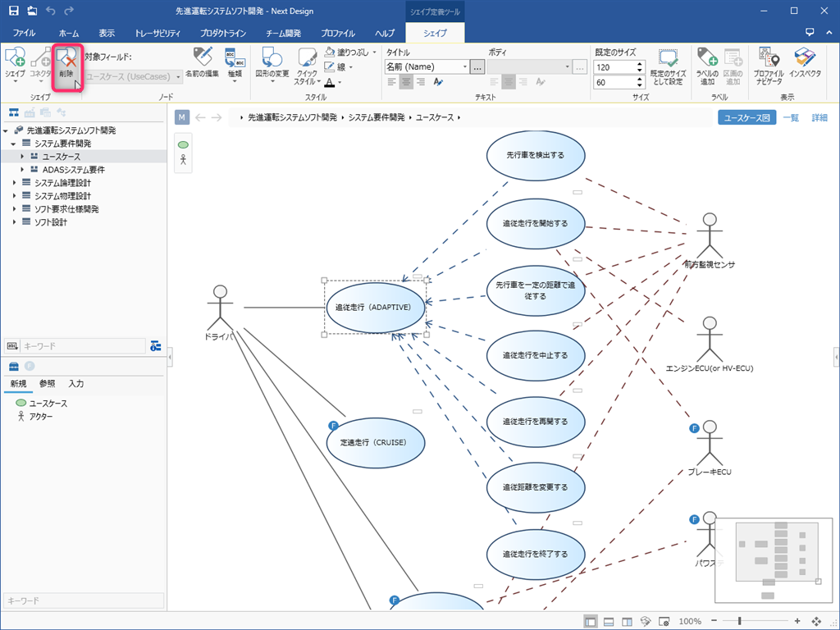Switch to 一覧 view
Screen dimensions: 840x630
[x=791, y=118]
